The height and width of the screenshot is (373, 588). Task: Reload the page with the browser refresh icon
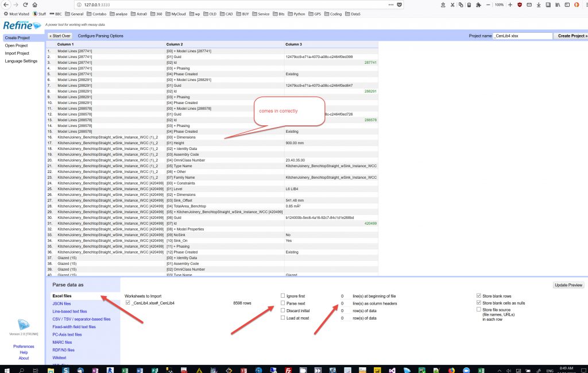[x=25, y=5]
